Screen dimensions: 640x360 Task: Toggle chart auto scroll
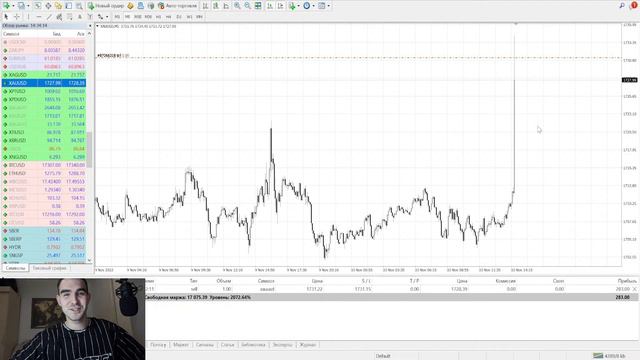pyautogui.click(x=270, y=6)
